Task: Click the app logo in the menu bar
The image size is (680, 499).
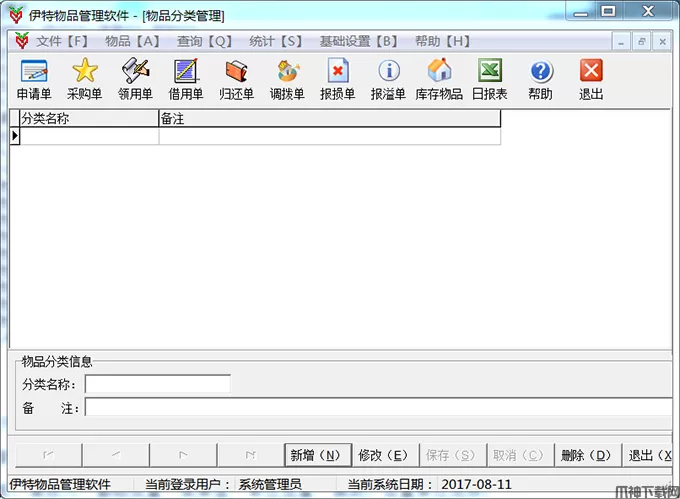Action: [22, 41]
